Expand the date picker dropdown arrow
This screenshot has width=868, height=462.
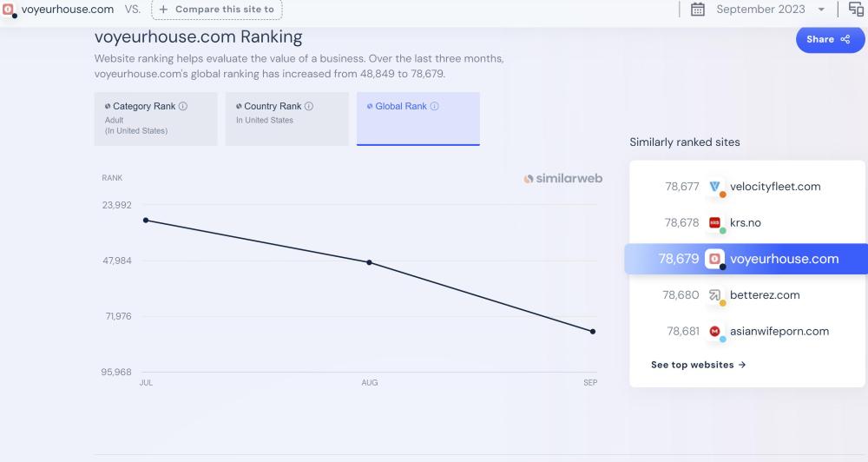[x=821, y=10]
